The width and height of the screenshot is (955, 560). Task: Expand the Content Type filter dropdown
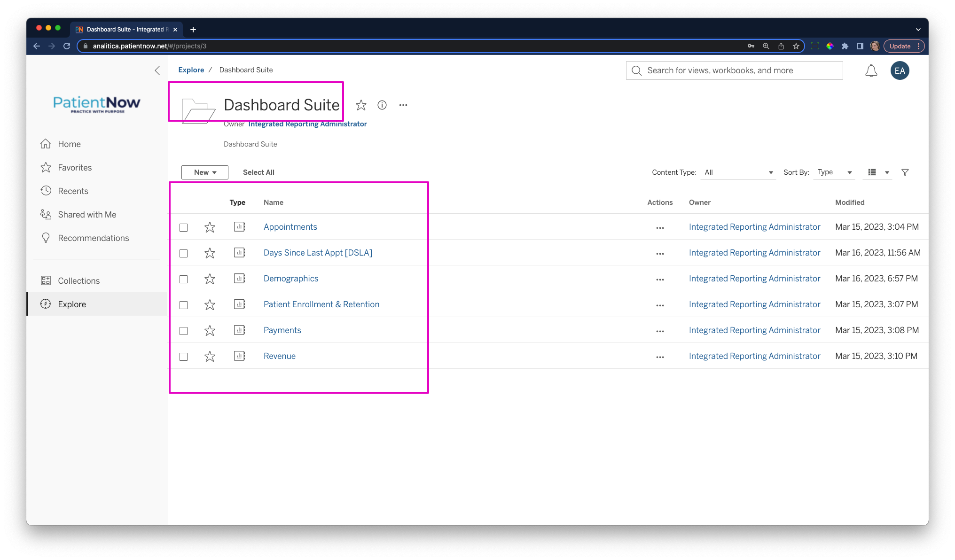coord(737,172)
